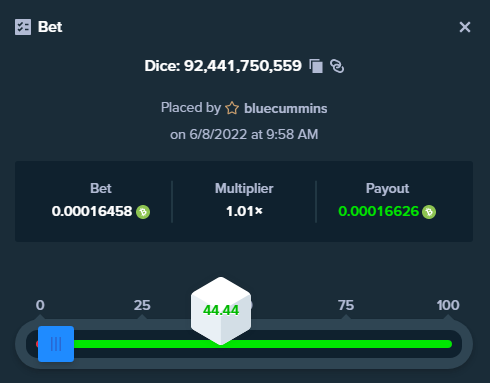This screenshot has height=383, width=490.
Task: Click the green portion of the dice slider
Action: 263,344
